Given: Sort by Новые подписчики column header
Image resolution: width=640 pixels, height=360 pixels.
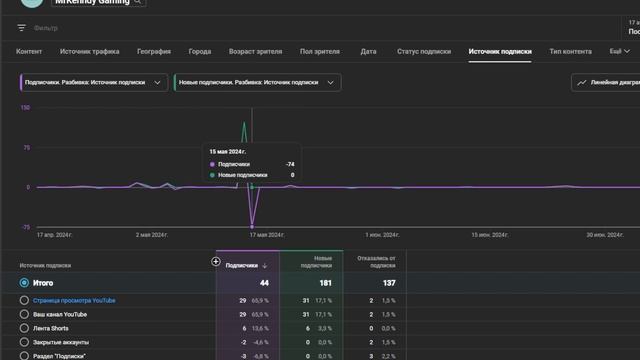Looking at the screenshot, I should coord(316,262).
